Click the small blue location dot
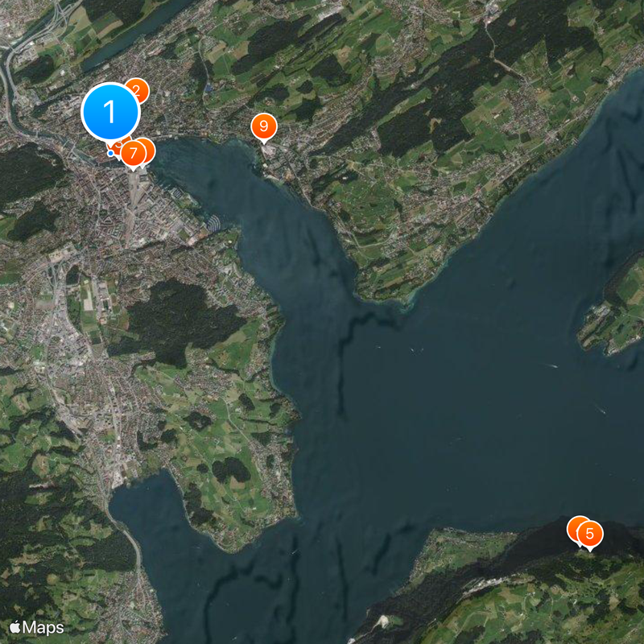 (x=110, y=153)
